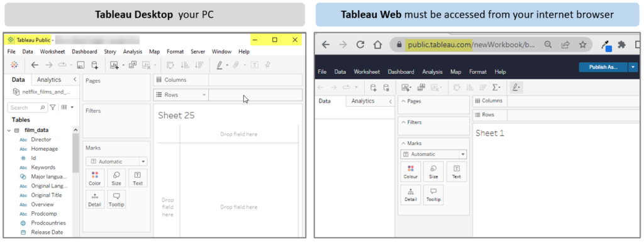Image resolution: width=644 pixels, height=242 pixels.
Task: Switch to Analytics tab in Tableau Desktop
Action: [x=49, y=80]
